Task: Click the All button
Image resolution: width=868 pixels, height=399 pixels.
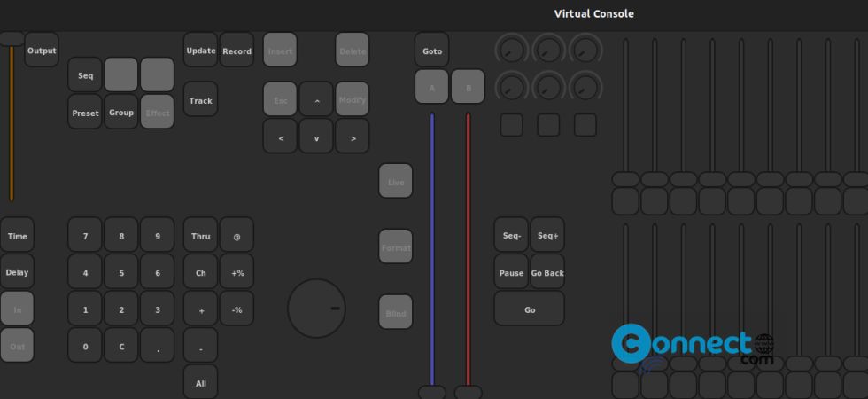Action: tap(200, 382)
